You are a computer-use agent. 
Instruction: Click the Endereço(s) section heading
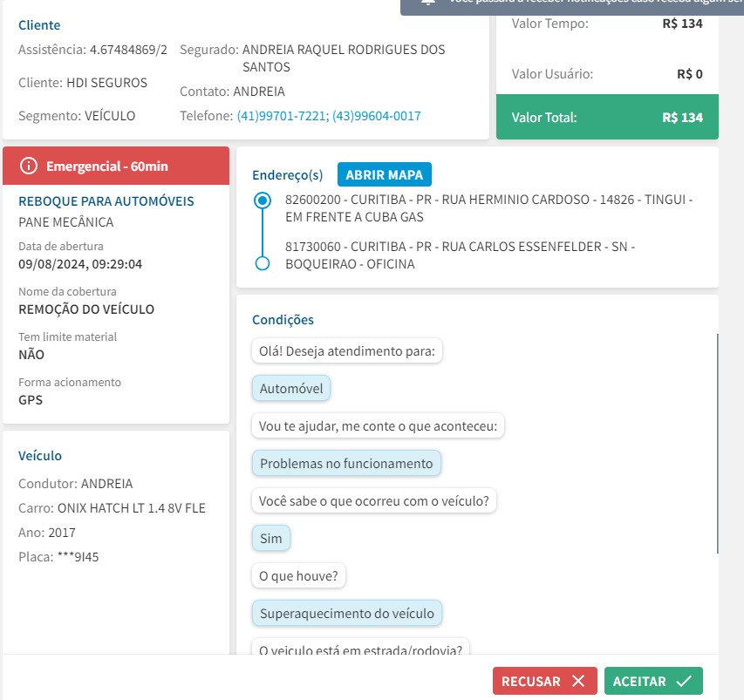coord(288,175)
